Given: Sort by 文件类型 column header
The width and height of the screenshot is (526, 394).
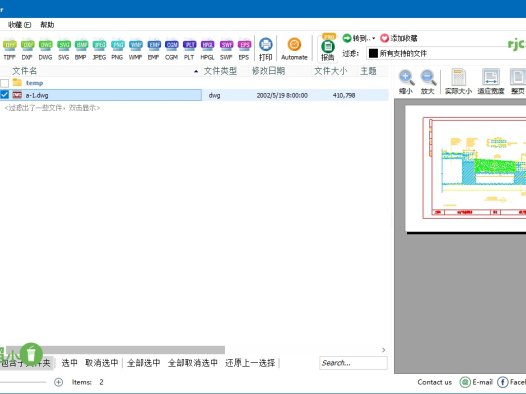Looking at the screenshot, I should point(220,71).
